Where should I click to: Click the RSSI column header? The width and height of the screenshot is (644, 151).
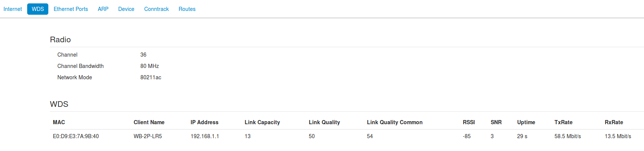click(468, 122)
